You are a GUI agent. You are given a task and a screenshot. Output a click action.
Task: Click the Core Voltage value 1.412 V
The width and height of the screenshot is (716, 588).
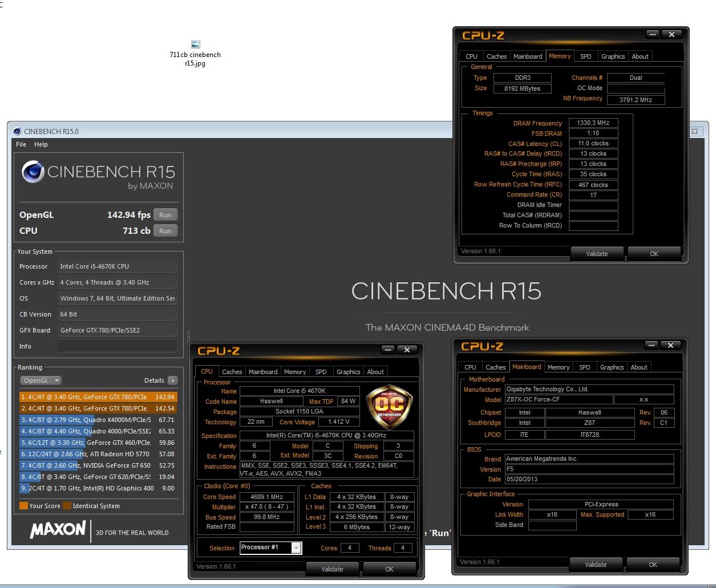339,422
